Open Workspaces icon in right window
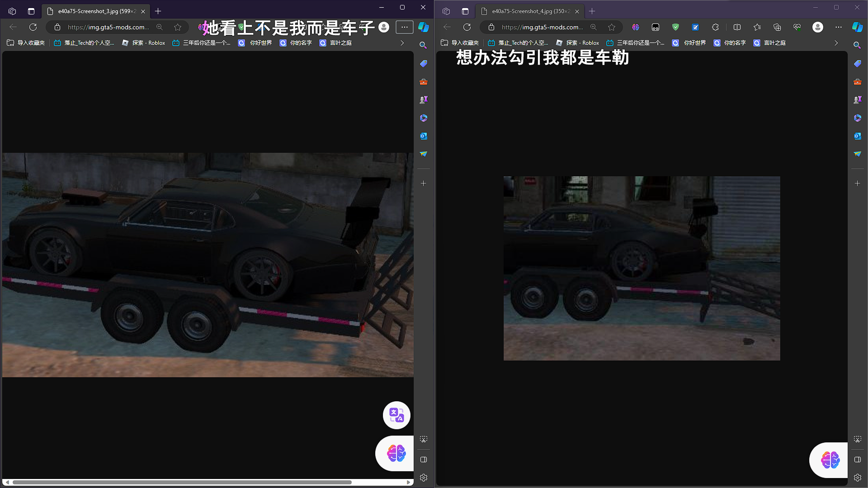868x488 pixels. coord(446,11)
